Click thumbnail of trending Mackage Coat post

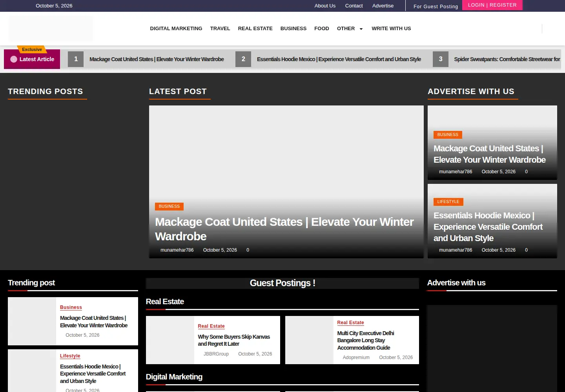coord(32,321)
